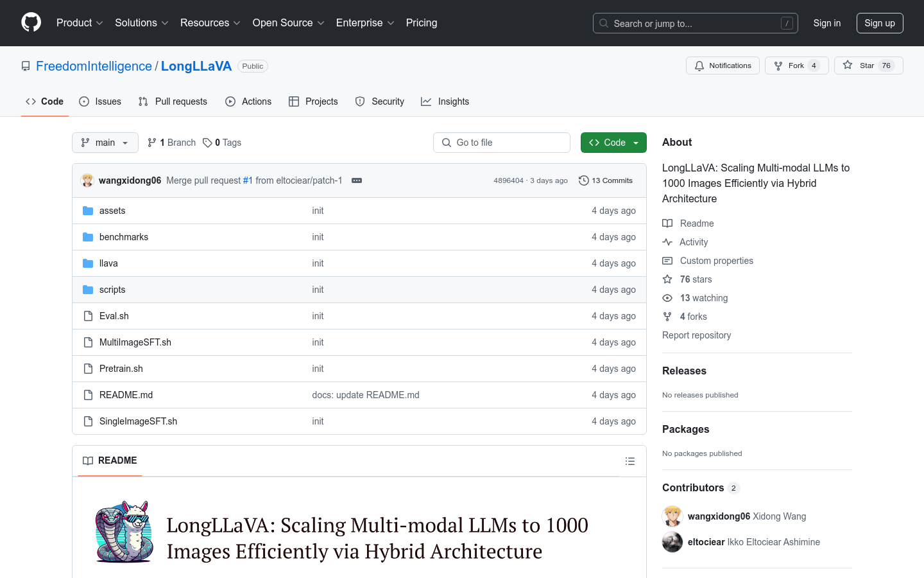The width and height of the screenshot is (924, 578).
Task: Switch to the Security tab
Action: (380, 101)
